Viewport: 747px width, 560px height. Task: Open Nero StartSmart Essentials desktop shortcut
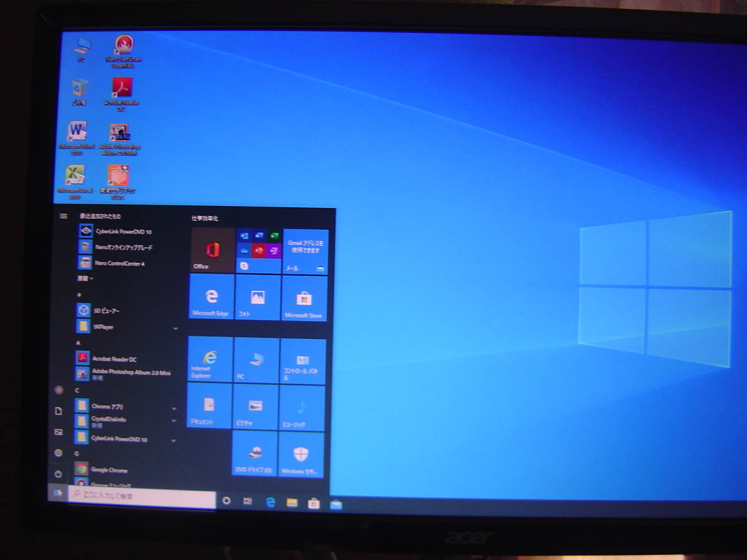click(x=124, y=51)
